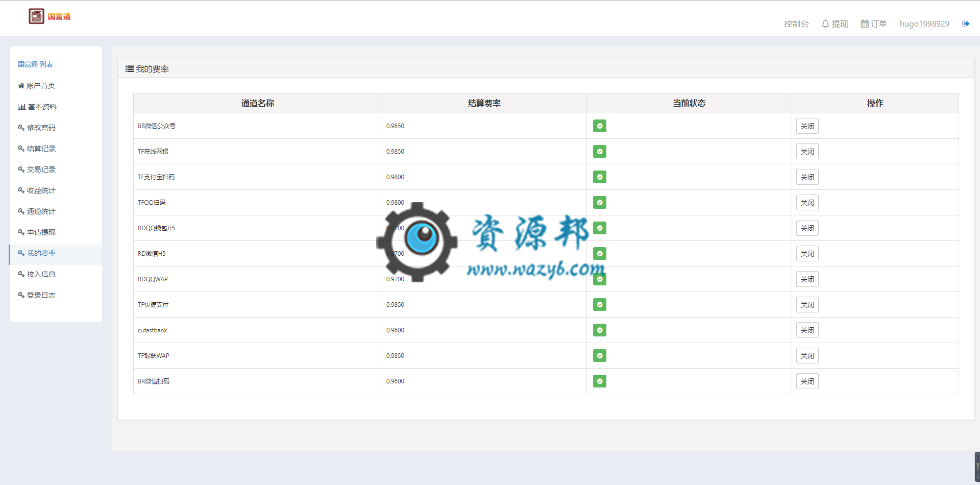
Task: Close the RDQQWAP channel
Action: 807,279
